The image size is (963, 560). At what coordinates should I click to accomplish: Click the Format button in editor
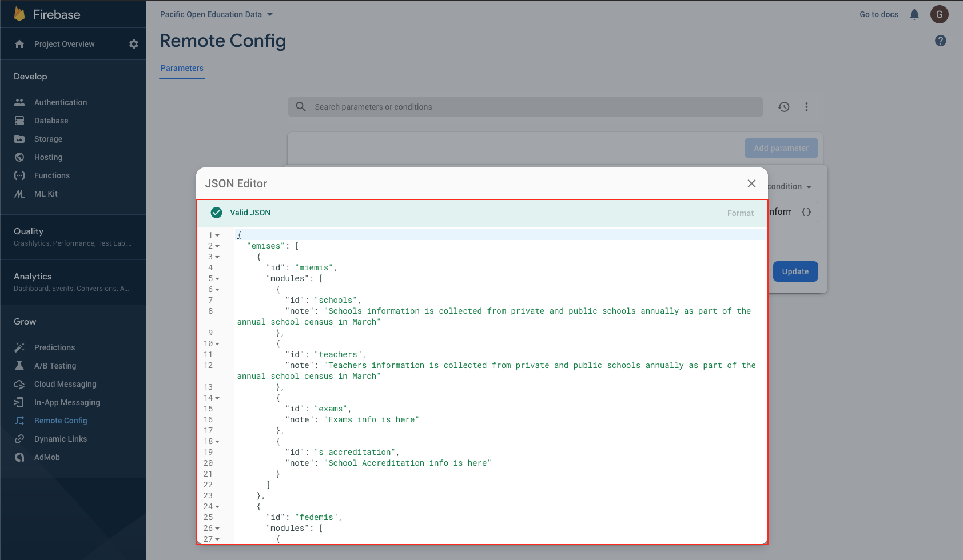pyautogui.click(x=740, y=213)
